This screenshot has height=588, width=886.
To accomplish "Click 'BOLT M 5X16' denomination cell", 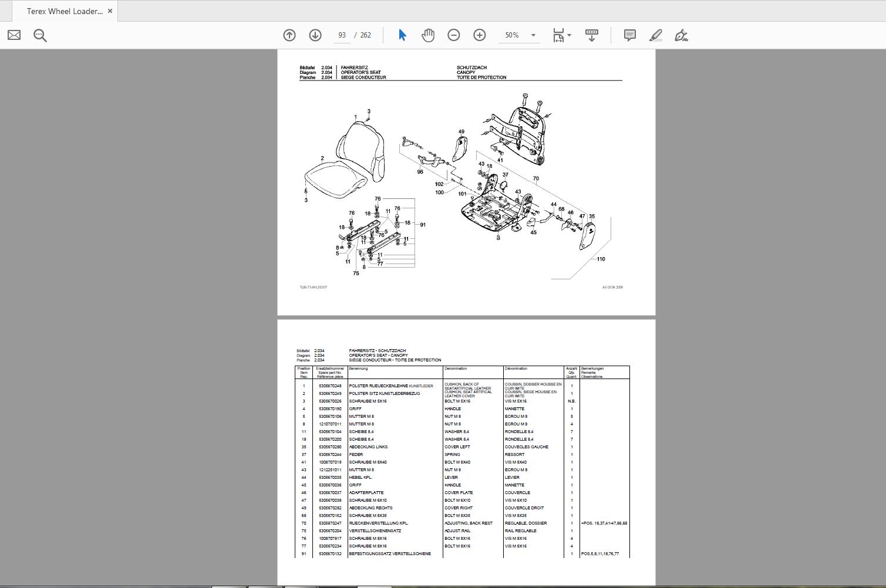I will tap(457, 401).
